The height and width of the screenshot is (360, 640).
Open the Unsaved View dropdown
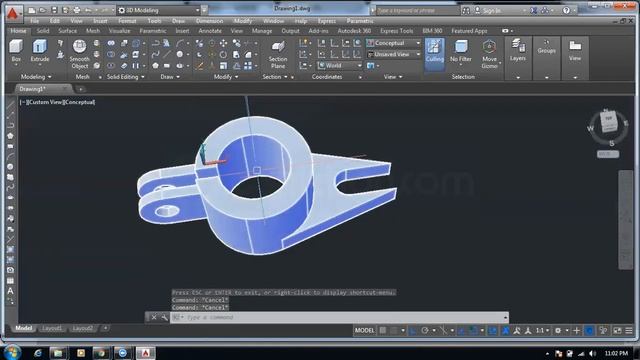coord(393,54)
